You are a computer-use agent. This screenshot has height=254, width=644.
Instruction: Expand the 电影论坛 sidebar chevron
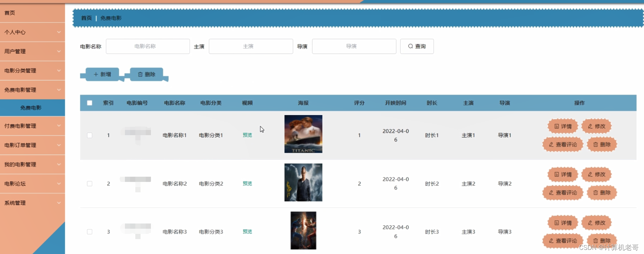[x=59, y=184]
